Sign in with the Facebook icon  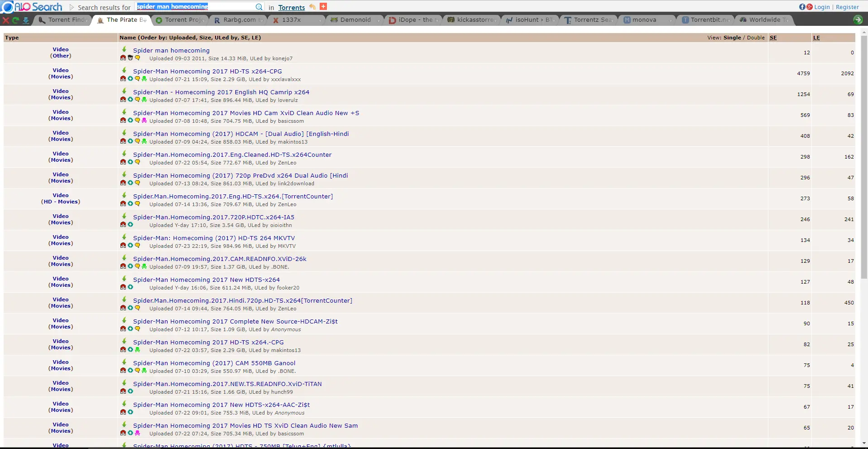pos(802,7)
